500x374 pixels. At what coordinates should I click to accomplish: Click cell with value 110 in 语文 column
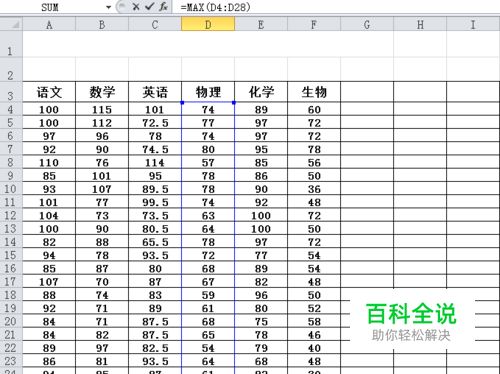[49, 162]
